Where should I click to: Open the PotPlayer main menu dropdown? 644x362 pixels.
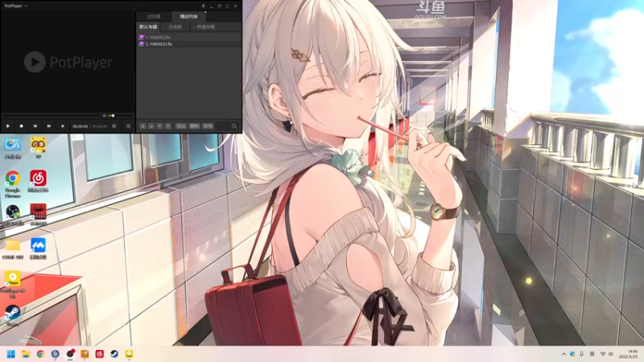(15, 6)
